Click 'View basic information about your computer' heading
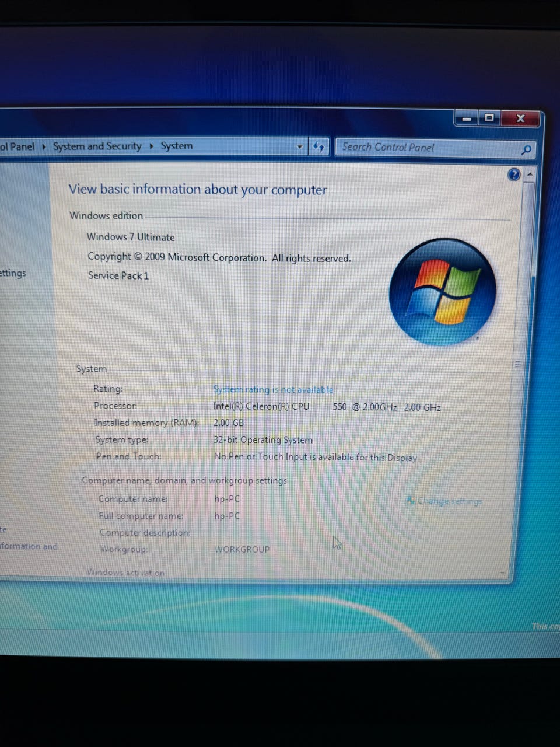This screenshot has width=560, height=747. [198, 190]
